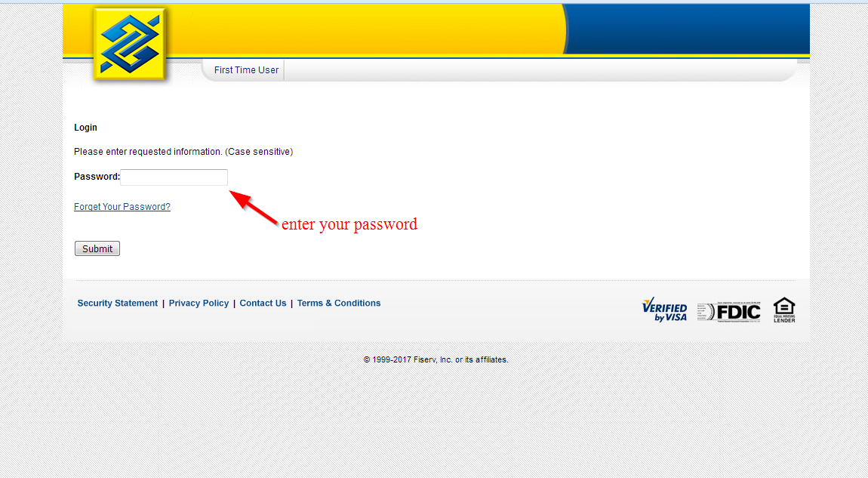Click the blue section of the header banner
The image size is (868, 478).
point(686,29)
